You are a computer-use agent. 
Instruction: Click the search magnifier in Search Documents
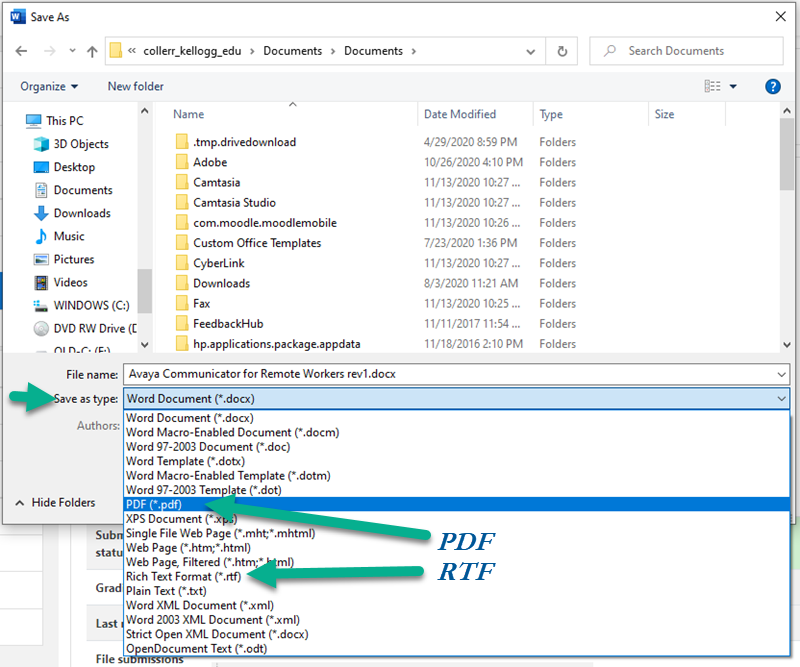(x=609, y=50)
